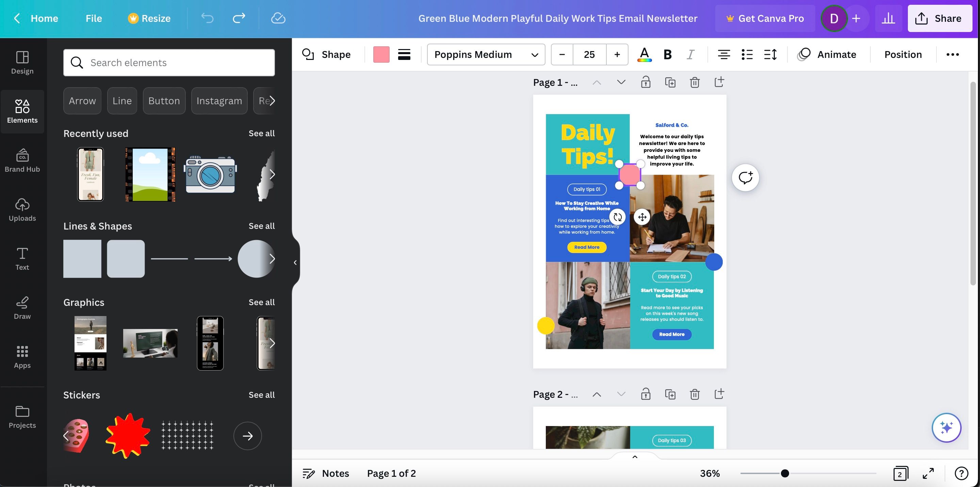
Task: Toggle italic formatting
Action: click(690, 54)
